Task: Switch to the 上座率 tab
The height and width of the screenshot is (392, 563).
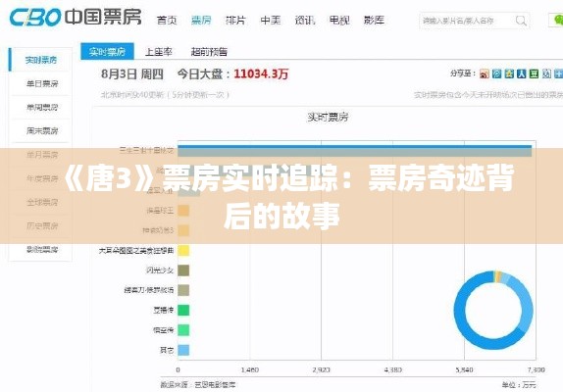Action: (158, 52)
